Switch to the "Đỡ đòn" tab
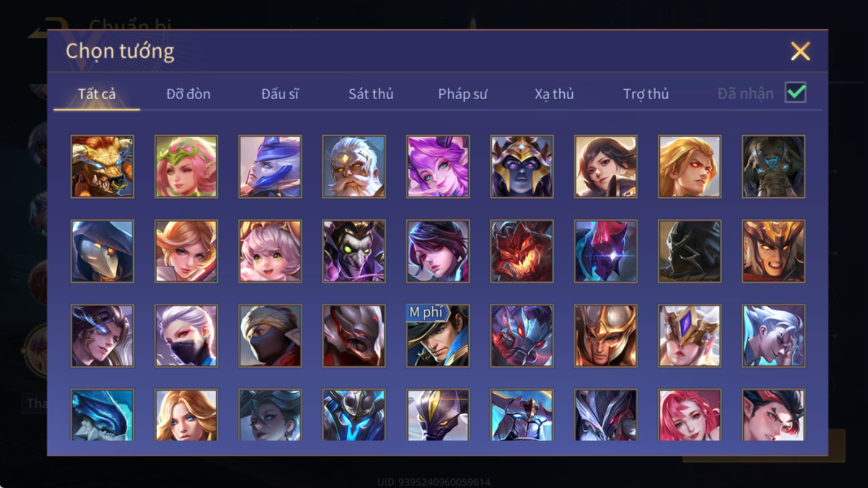 pos(188,94)
